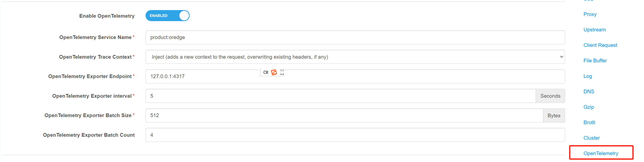This screenshot has width=644, height=162.
Task: Jump to the DNS section
Action: tap(589, 92)
